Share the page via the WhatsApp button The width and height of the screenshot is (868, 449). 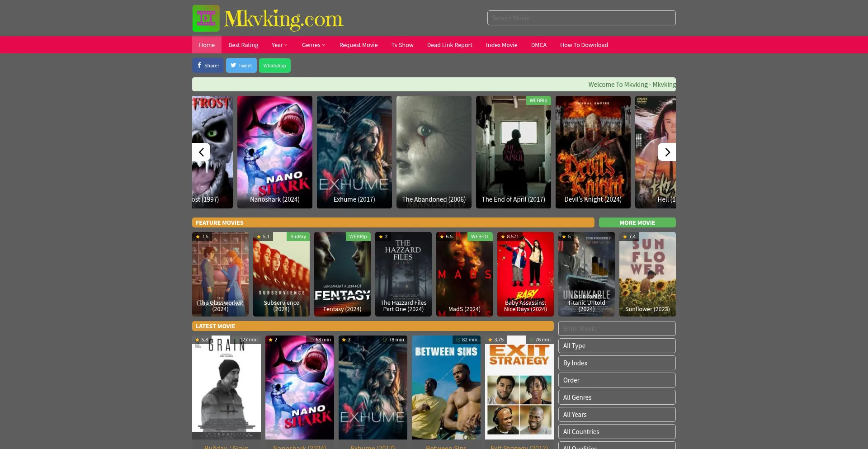point(274,66)
